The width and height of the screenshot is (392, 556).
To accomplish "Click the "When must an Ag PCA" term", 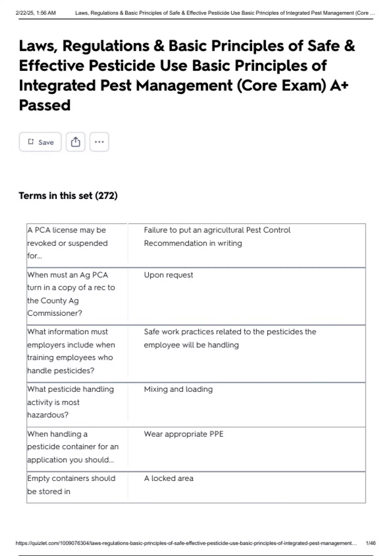I will click(x=71, y=294).
